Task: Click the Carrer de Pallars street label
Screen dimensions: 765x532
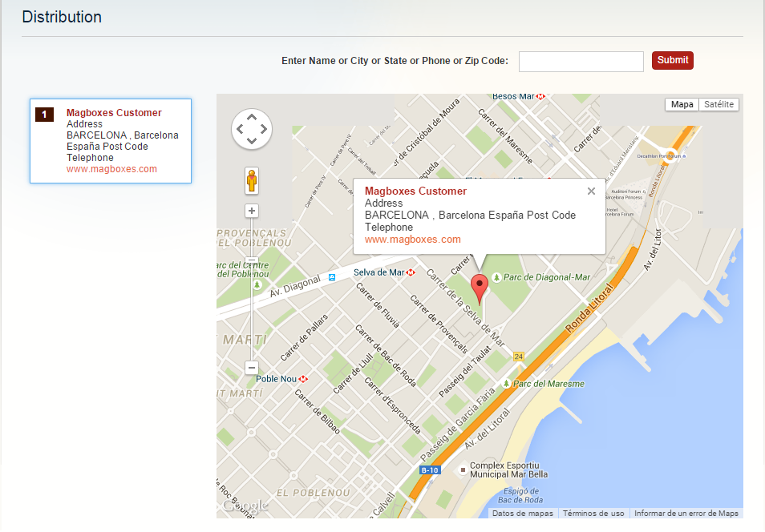Action: coord(304,337)
